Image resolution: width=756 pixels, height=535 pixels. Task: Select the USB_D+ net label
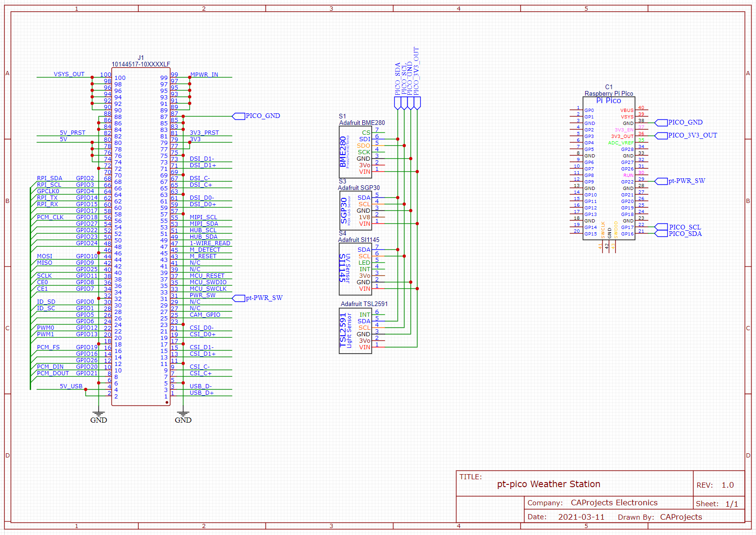point(202,393)
